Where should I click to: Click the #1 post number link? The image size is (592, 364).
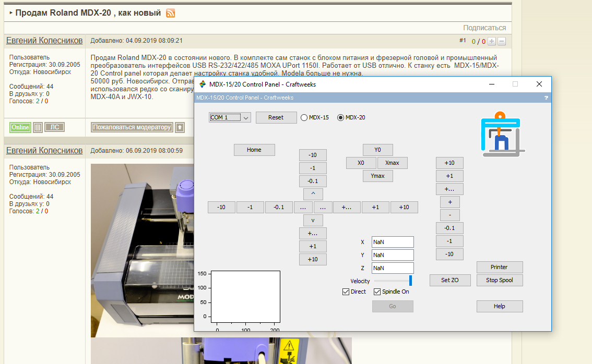[x=463, y=40]
